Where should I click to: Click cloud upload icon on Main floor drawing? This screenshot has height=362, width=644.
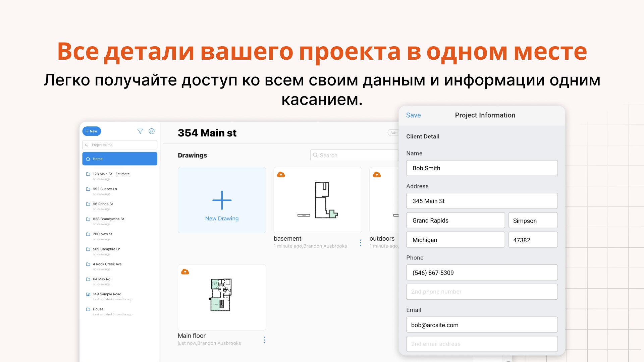[x=185, y=272]
